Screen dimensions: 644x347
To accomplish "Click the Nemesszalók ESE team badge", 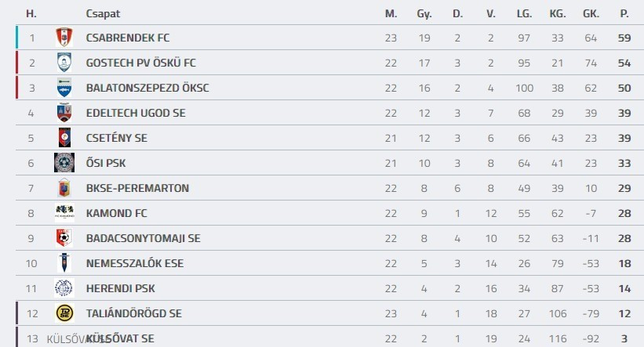I will pos(64,263).
